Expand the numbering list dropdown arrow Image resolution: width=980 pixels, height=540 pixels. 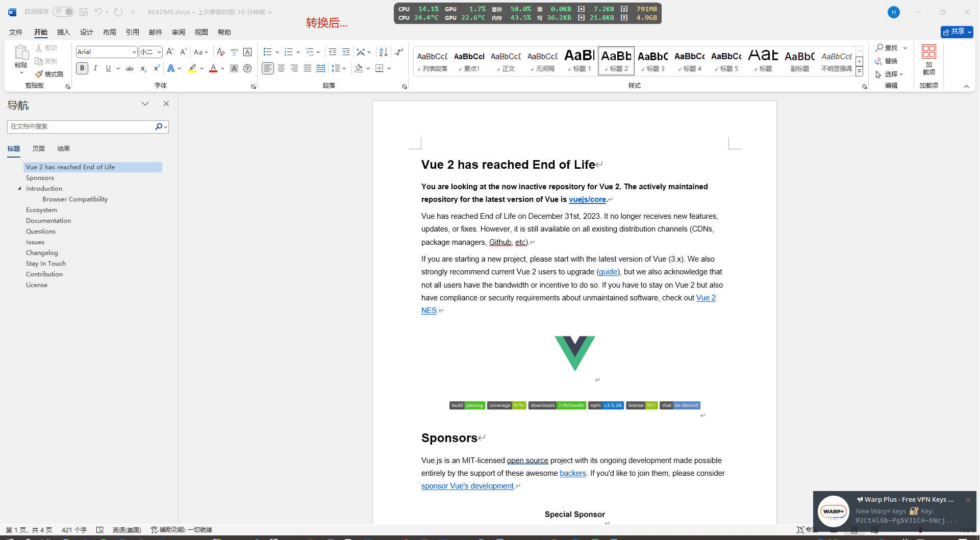(298, 52)
